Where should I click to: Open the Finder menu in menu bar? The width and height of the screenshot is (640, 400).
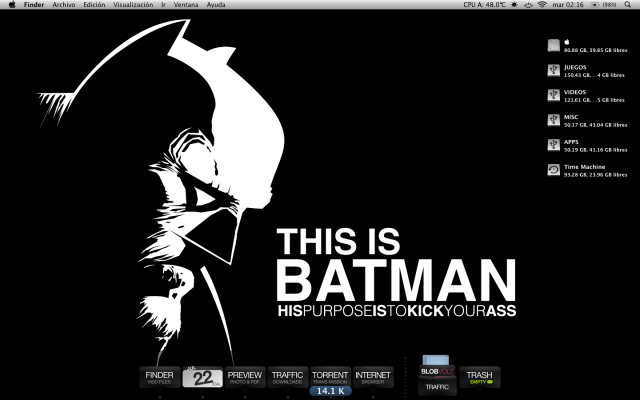pyautogui.click(x=34, y=4)
